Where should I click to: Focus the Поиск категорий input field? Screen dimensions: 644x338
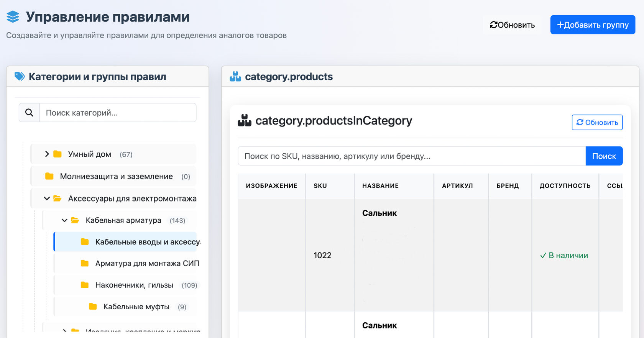click(x=118, y=113)
